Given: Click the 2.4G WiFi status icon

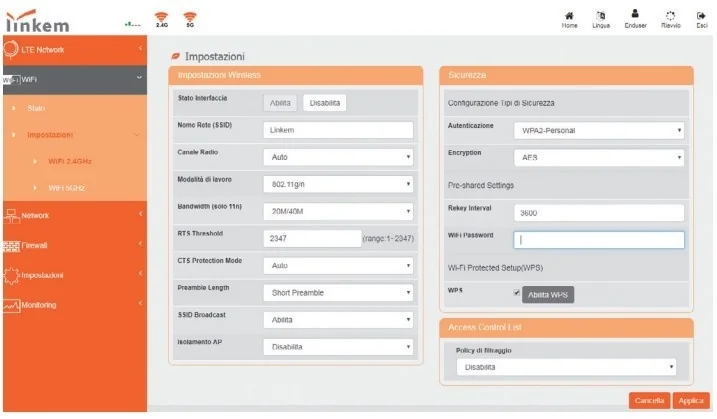Looking at the screenshot, I should pyautogui.click(x=161, y=19).
